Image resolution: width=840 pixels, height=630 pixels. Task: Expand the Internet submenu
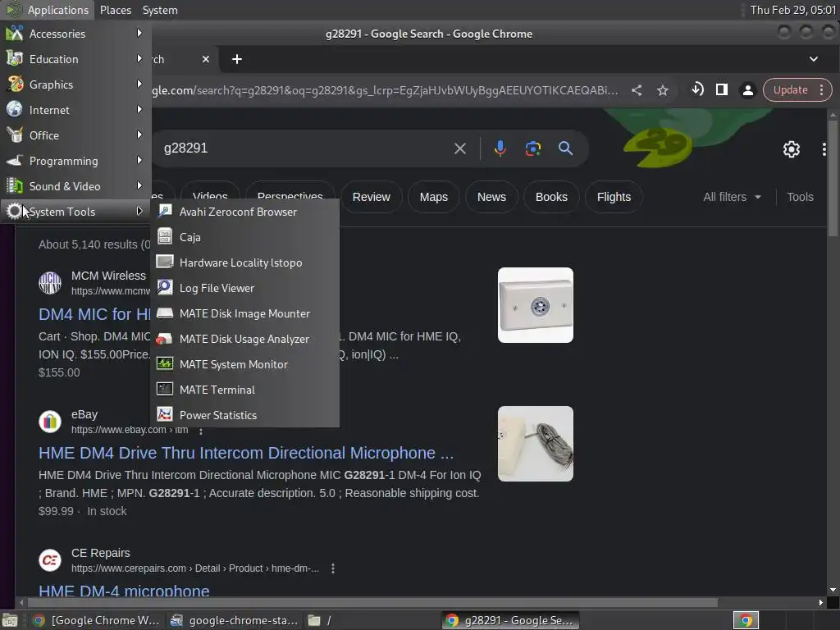tap(75, 110)
